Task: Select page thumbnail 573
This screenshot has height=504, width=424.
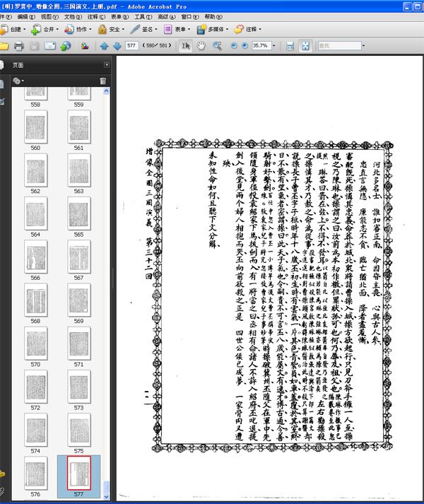Action: point(78,387)
